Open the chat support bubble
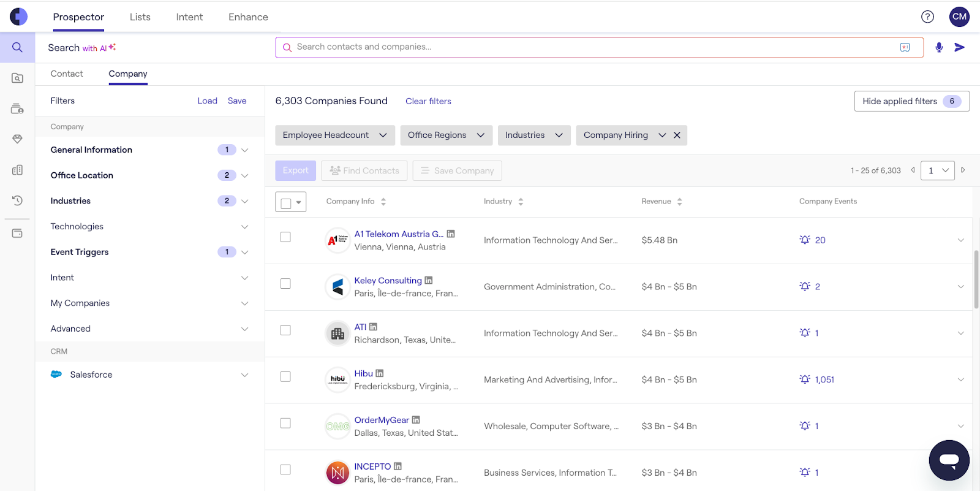Viewport: 980px width, 491px height. 949,460
